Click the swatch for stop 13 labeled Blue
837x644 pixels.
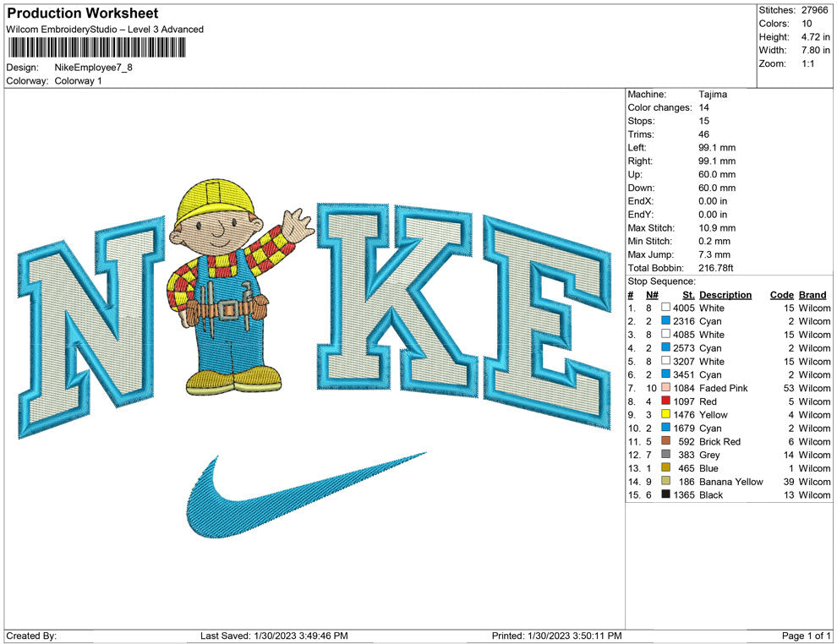(665, 467)
